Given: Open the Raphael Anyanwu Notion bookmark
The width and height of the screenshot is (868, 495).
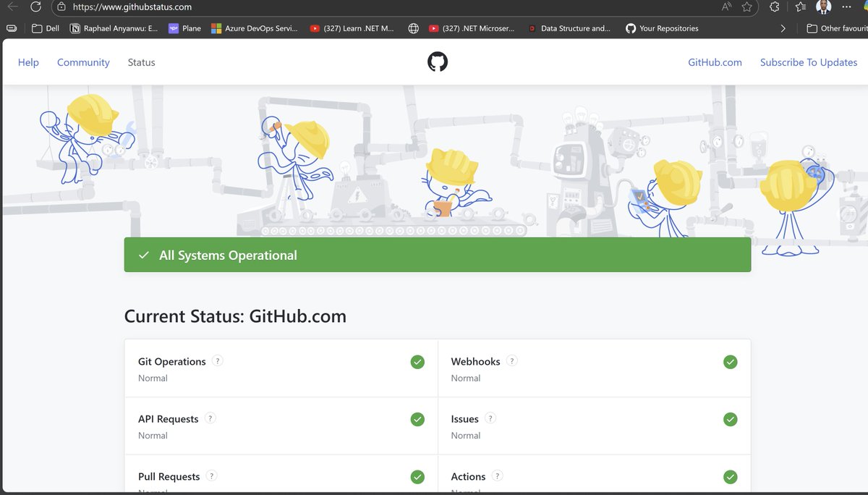Looking at the screenshot, I should tap(114, 28).
